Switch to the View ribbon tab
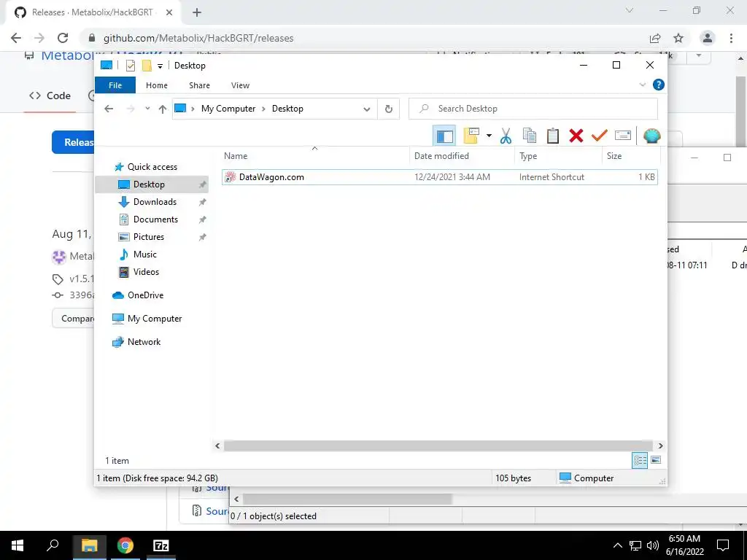Viewport: 747px width, 560px height. 240,85
